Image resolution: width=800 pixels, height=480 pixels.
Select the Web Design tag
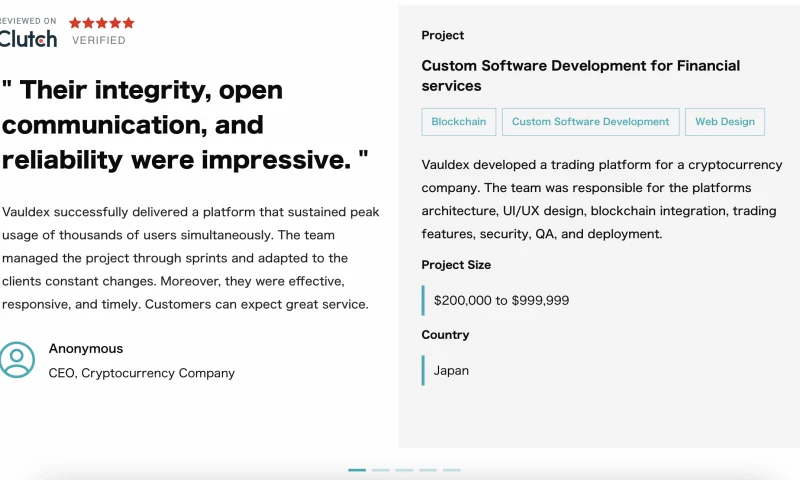click(725, 122)
